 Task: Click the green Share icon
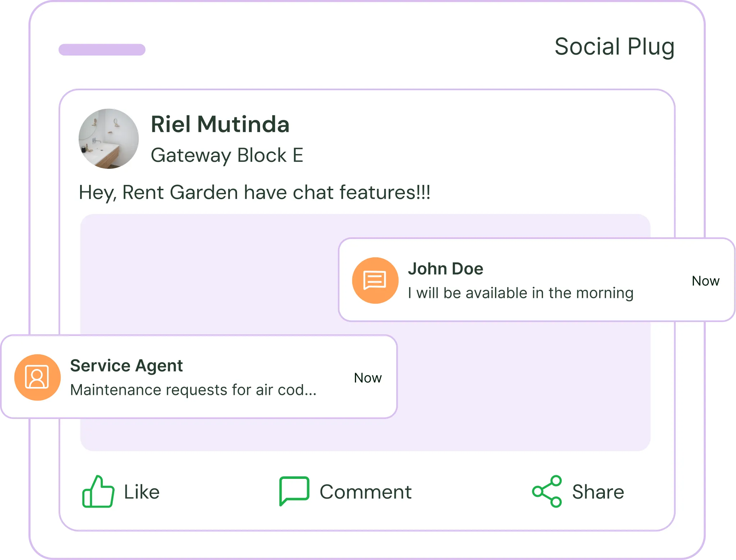(547, 491)
